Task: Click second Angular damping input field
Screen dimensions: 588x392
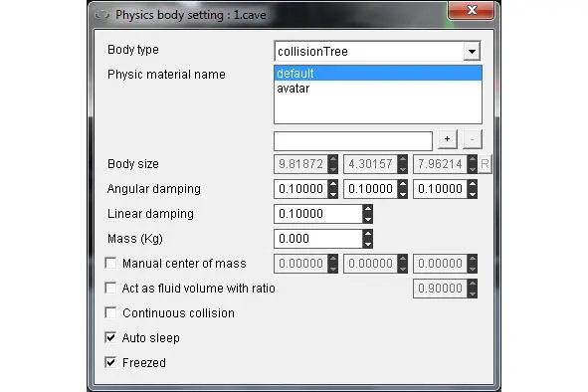Action: pyautogui.click(x=371, y=189)
